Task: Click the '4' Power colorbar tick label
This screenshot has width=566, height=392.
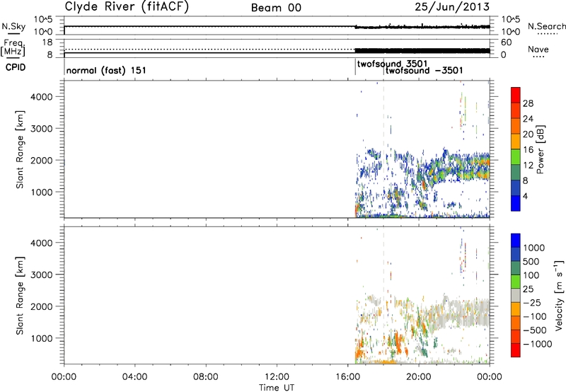Action: click(525, 196)
